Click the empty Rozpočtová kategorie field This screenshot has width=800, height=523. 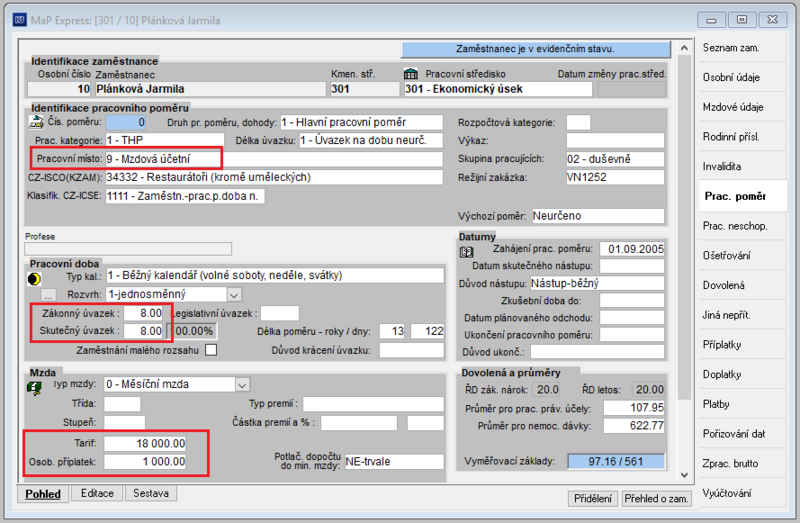coord(578,122)
